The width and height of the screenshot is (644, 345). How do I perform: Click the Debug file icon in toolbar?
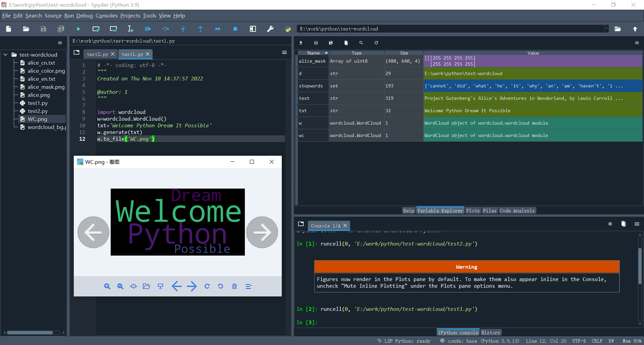pyautogui.click(x=148, y=29)
